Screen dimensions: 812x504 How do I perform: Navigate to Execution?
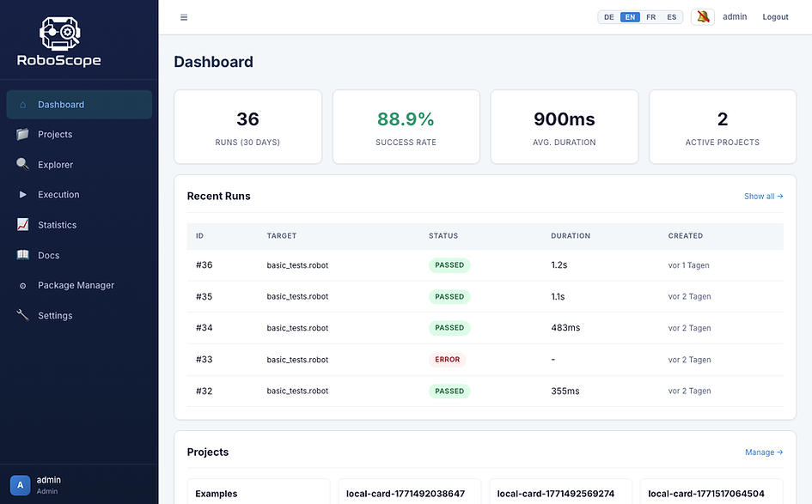click(x=79, y=195)
